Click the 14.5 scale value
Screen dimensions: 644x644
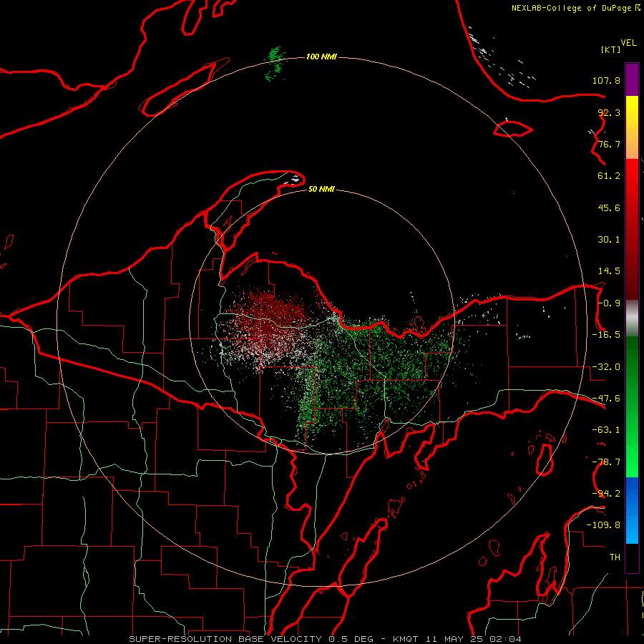(609, 271)
